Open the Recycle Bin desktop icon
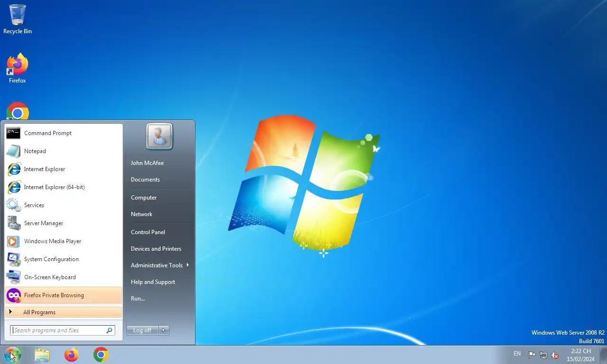 pos(18,19)
